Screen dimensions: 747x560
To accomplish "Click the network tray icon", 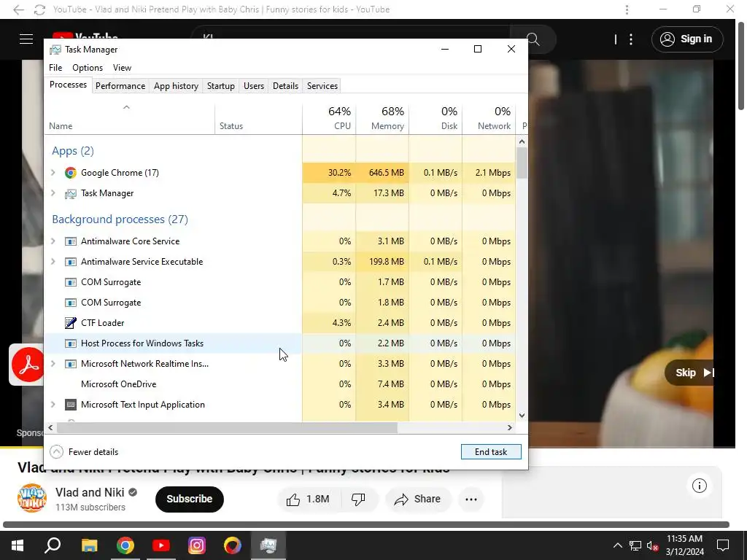I will (x=635, y=545).
